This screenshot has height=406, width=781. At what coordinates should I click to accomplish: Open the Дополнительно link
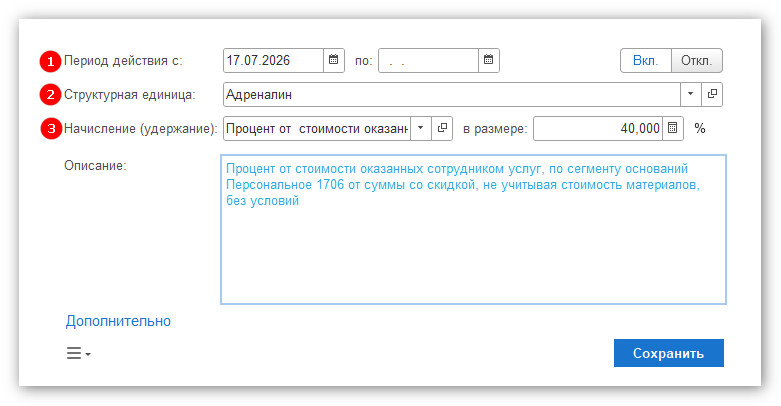(118, 321)
